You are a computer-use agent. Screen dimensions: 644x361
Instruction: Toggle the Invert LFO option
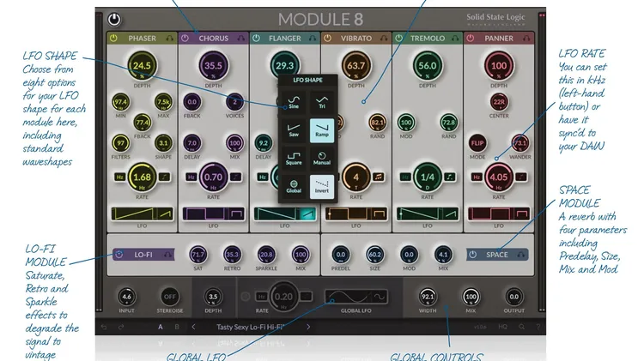pyautogui.click(x=322, y=187)
